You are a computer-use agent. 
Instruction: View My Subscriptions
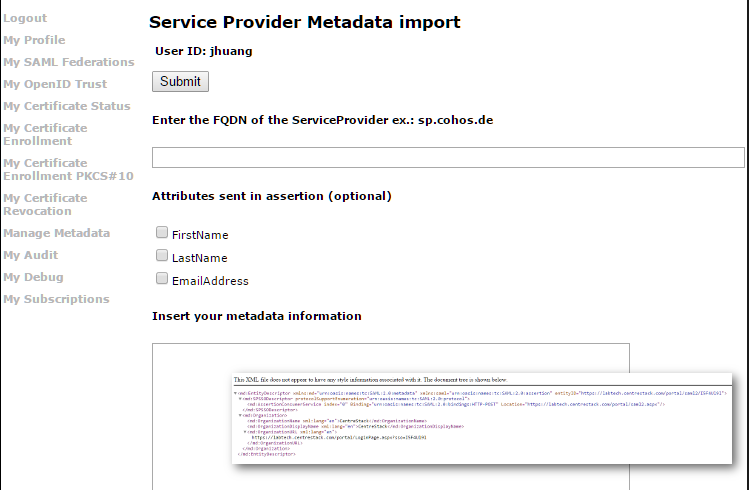coord(56,299)
